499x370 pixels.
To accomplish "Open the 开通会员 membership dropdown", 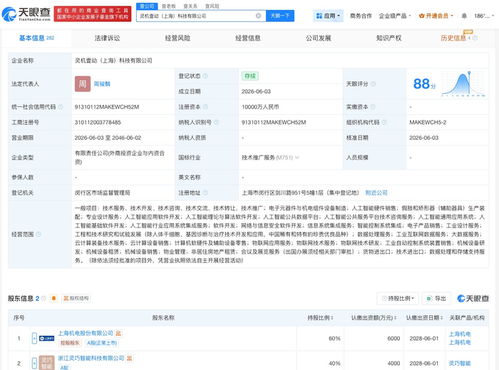I will (436, 16).
